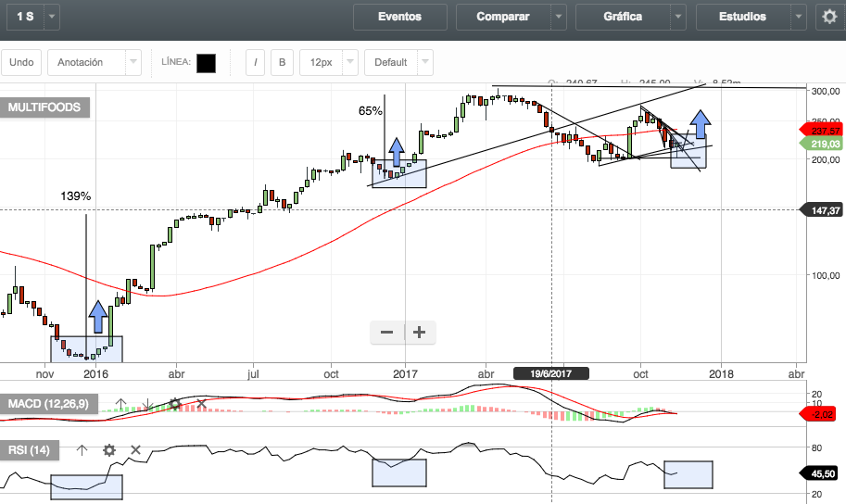Click the MACD settings gear icon
The height and width of the screenshot is (504, 846).
174,405
